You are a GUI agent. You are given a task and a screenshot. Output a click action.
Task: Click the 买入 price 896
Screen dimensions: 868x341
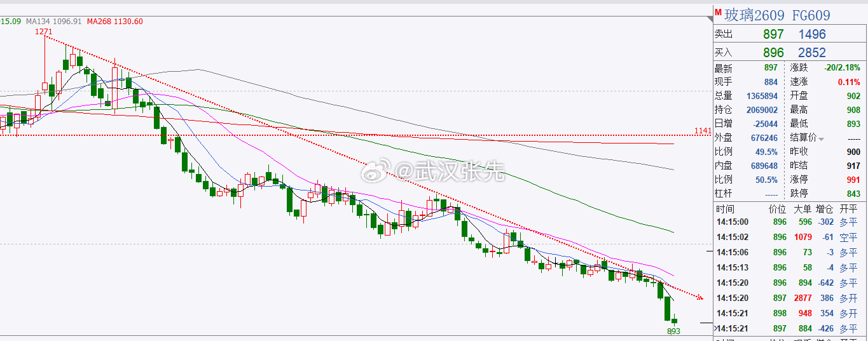[x=774, y=53]
